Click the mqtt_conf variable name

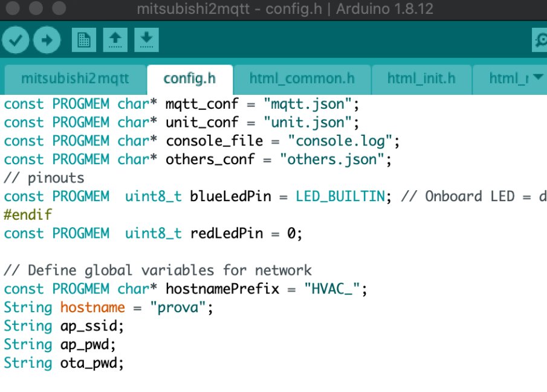coord(202,104)
